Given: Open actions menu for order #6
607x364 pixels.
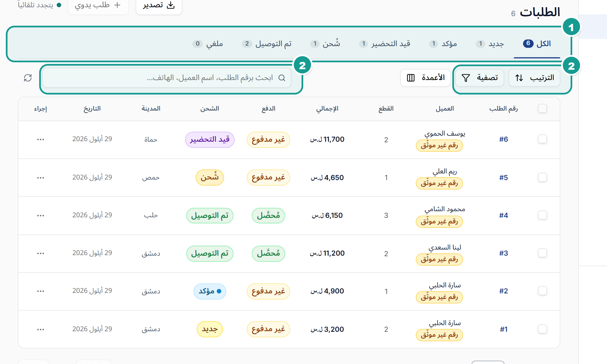Looking at the screenshot, I should (x=41, y=139).
